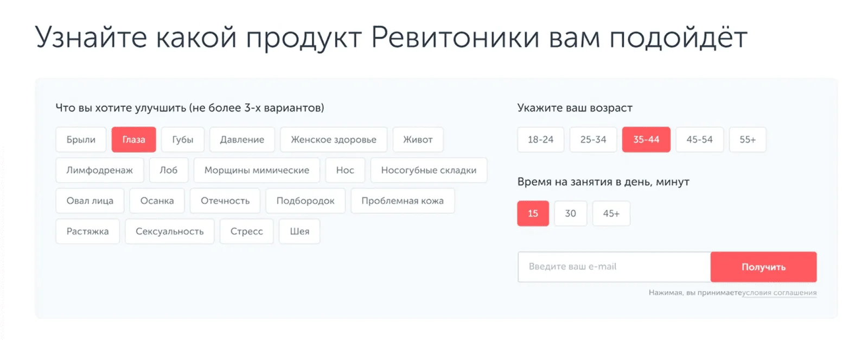Click the e-mail input field
Screen dimensions: 868x340
click(x=614, y=267)
